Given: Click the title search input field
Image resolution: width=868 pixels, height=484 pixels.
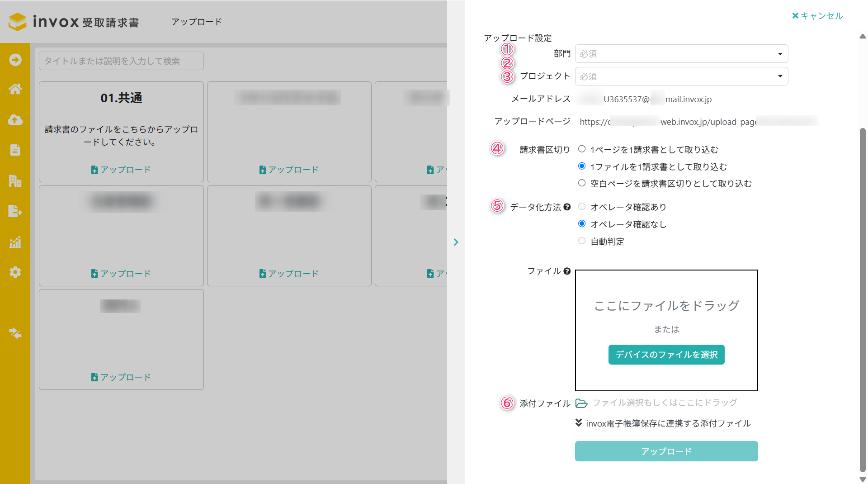Looking at the screenshot, I should [121, 61].
